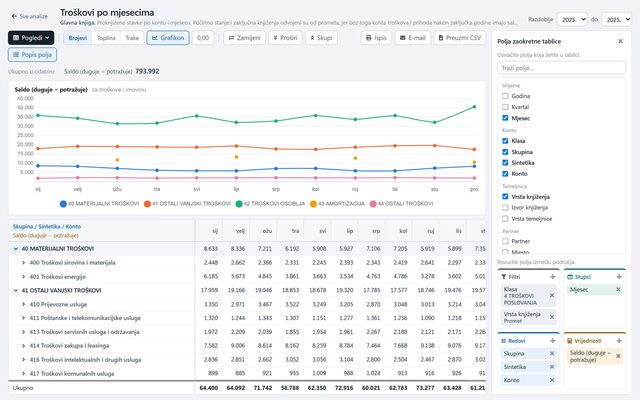This screenshot has width=640, height=400.
Task: Download data with Preuzmi CSV
Action: (x=460, y=38)
